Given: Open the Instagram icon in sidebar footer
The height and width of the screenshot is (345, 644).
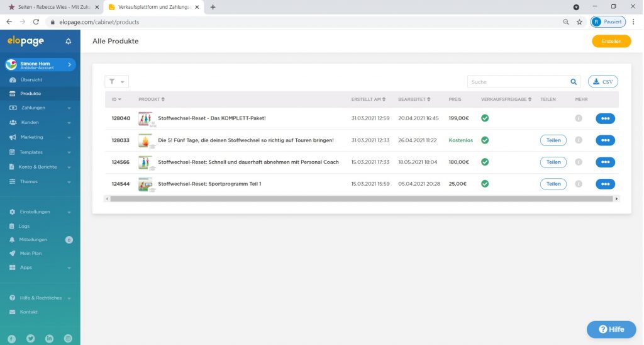Looking at the screenshot, I should pyautogui.click(x=68, y=338).
